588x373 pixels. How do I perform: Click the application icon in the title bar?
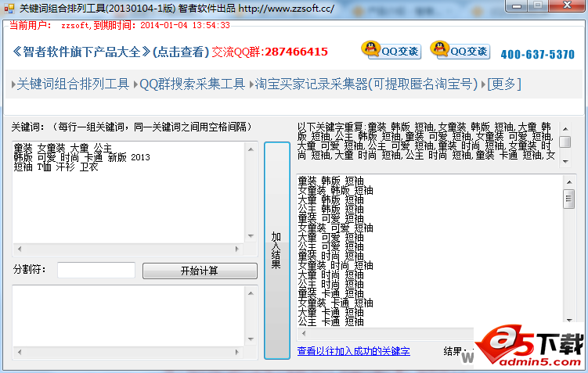click(x=9, y=9)
